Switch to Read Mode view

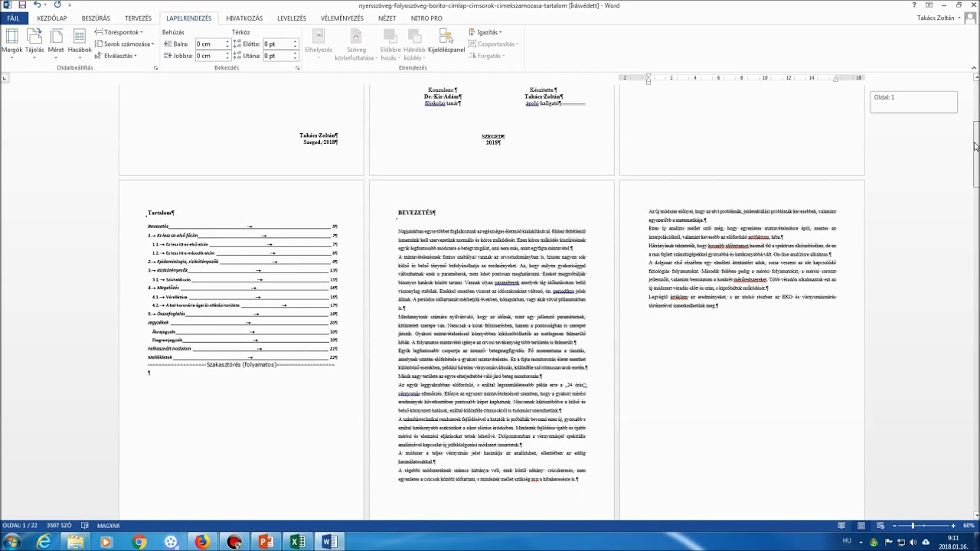pyautogui.click(x=841, y=526)
